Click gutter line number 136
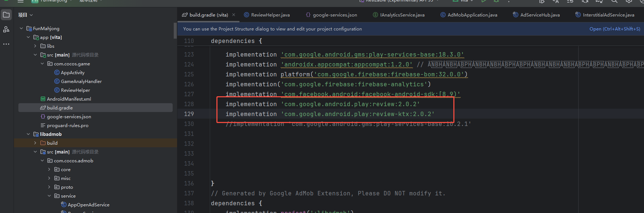The height and width of the screenshot is (213, 644). 189,183
